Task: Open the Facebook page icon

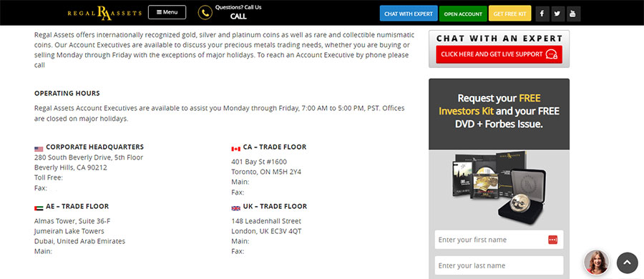Action: coord(542,14)
